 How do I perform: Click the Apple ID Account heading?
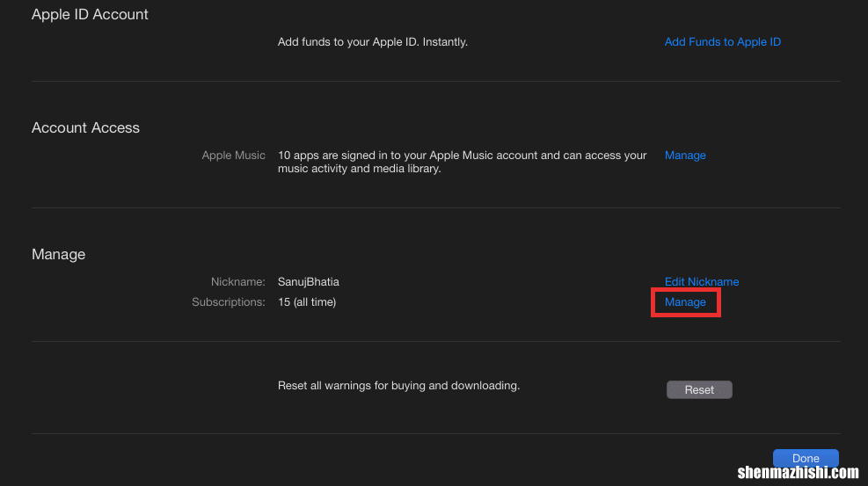point(90,14)
